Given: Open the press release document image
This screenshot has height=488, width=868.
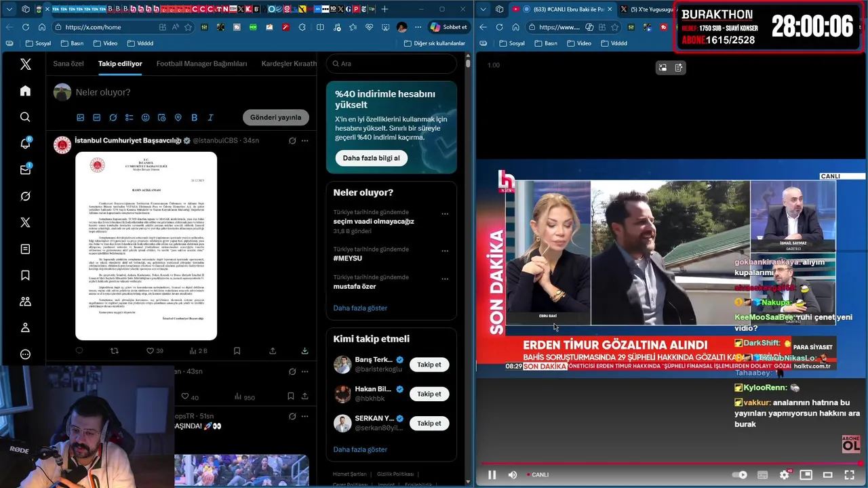Looking at the screenshot, I should pos(146,246).
